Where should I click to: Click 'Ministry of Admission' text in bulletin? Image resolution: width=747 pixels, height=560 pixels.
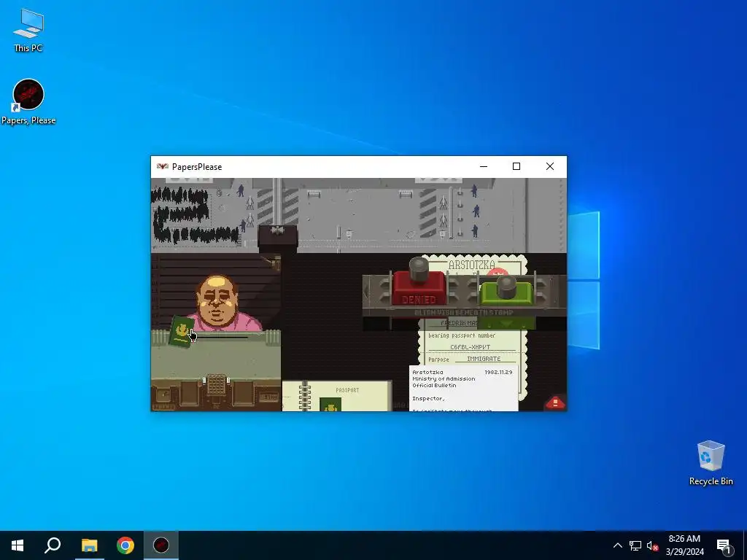[x=444, y=378]
